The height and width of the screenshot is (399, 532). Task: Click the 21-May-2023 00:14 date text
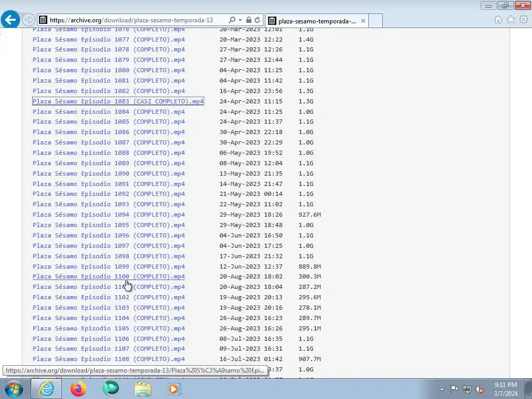pos(251,194)
